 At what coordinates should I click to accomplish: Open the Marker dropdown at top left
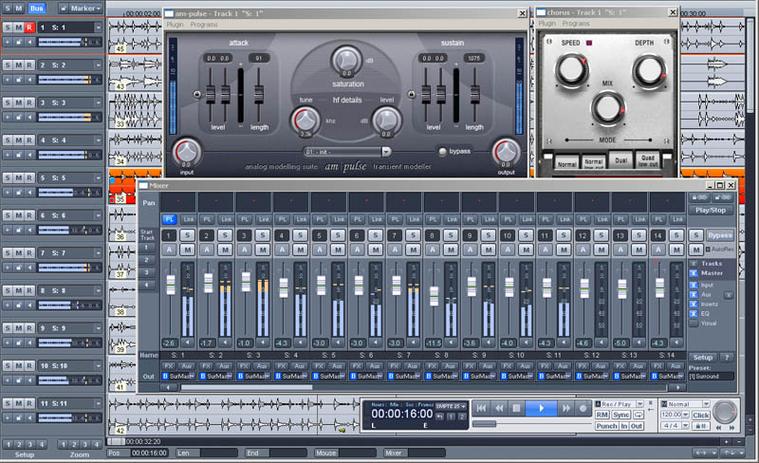pyautogui.click(x=80, y=8)
